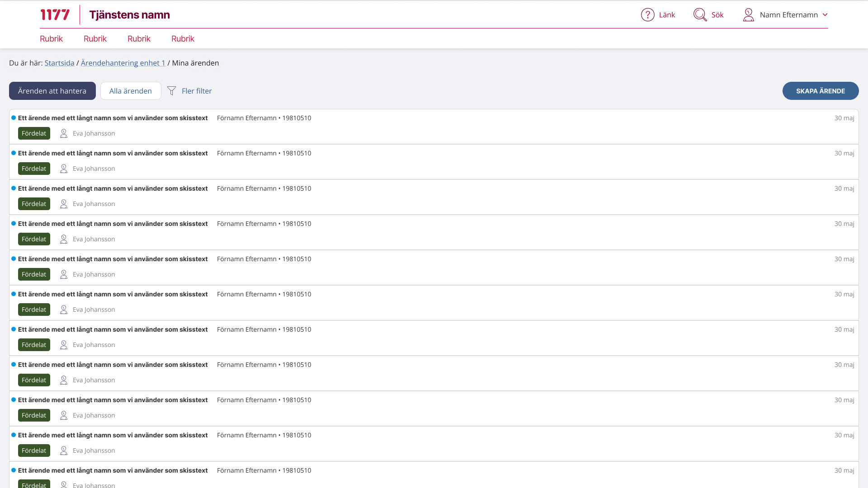Click the Sök label in header
Screen dimensions: 868x488
coord(717,15)
